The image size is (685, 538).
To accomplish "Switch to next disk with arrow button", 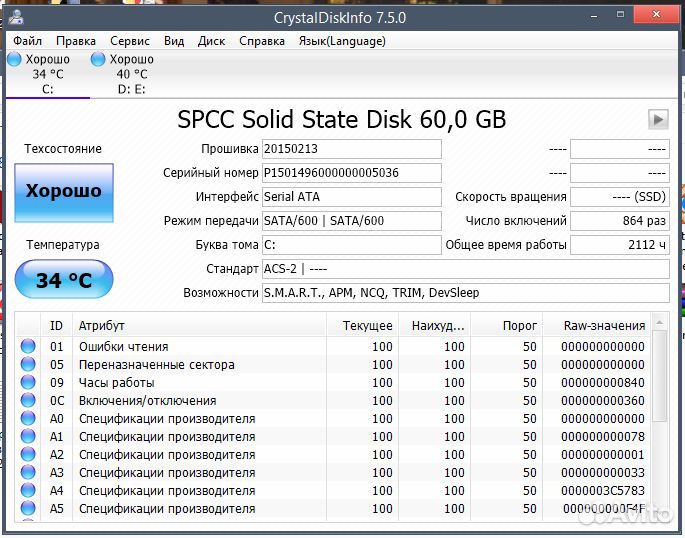I will click(658, 119).
